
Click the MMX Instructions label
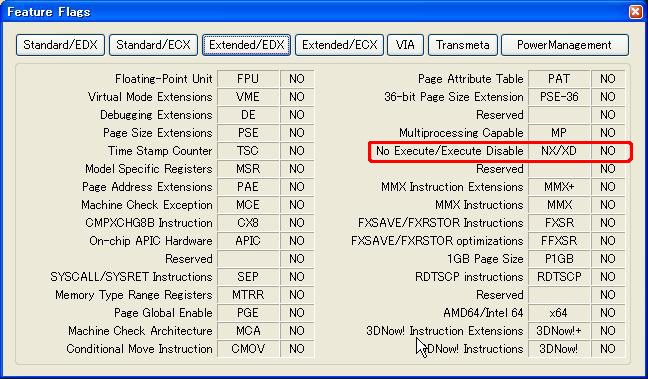[x=479, y=205]
